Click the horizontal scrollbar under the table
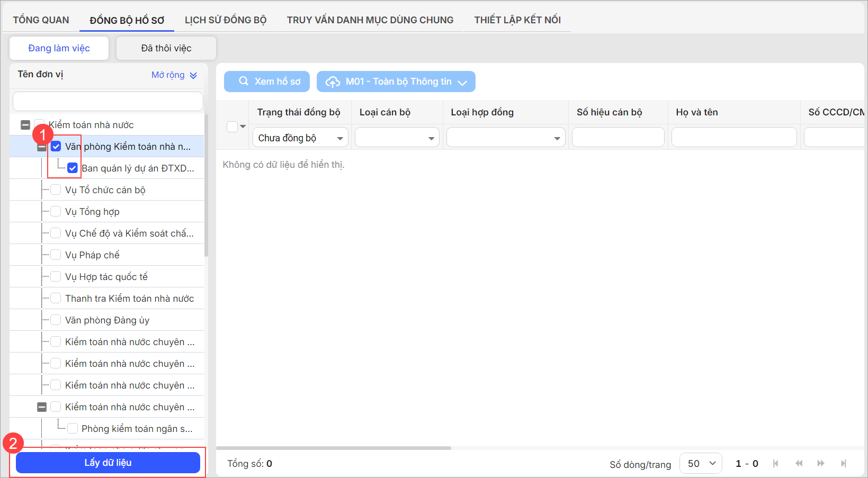868x478 pixels. [x=334, y=448]
